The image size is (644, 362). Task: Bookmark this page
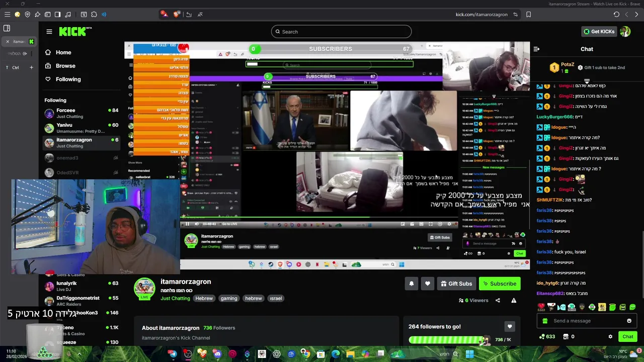tap(528, 15)
